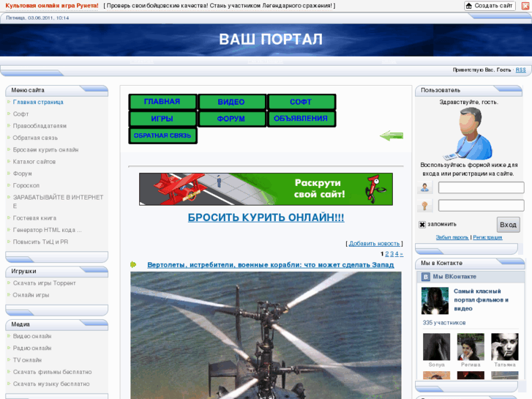Open the СОФТ green menu button
The height and width of the screenshot is (399, 532).
(x=301, y=102)
